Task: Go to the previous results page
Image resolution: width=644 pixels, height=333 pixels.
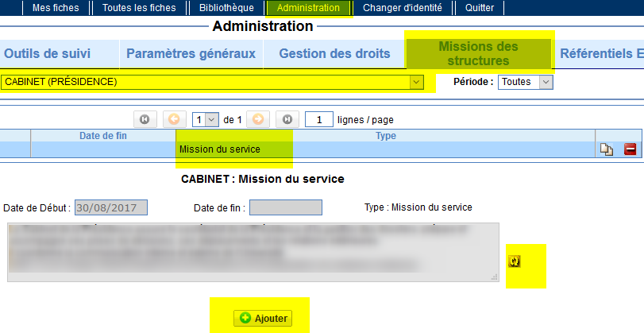Action: click(x=175, y=119)
